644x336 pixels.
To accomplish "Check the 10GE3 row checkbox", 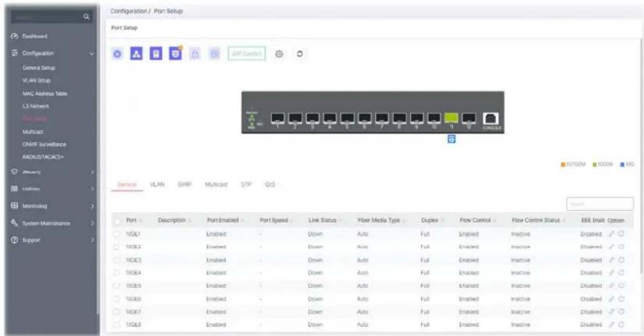I will click(x=117, y=260).
